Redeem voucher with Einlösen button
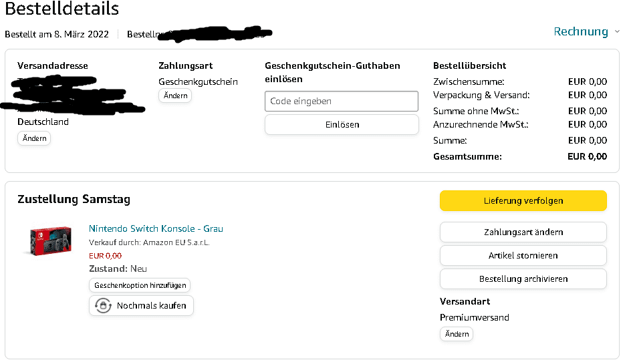Screen dimensions: 629x364 click(341, 124)
